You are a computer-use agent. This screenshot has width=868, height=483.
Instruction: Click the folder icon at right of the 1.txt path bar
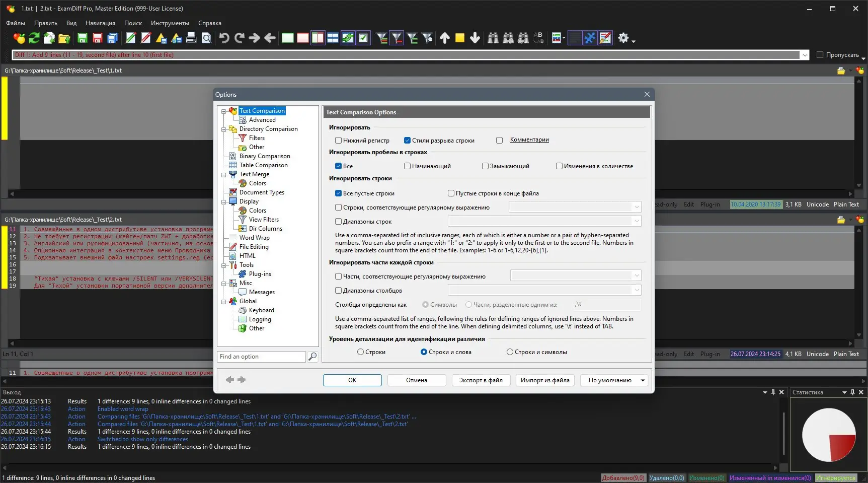point(841,71)
